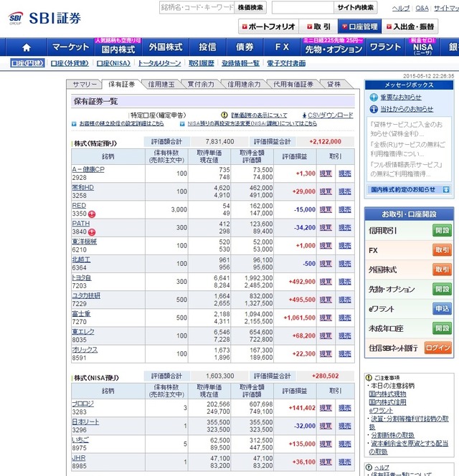Click the 取引履歴 link
This screenshot has height=476, width=459.
(x=202, y=63)
